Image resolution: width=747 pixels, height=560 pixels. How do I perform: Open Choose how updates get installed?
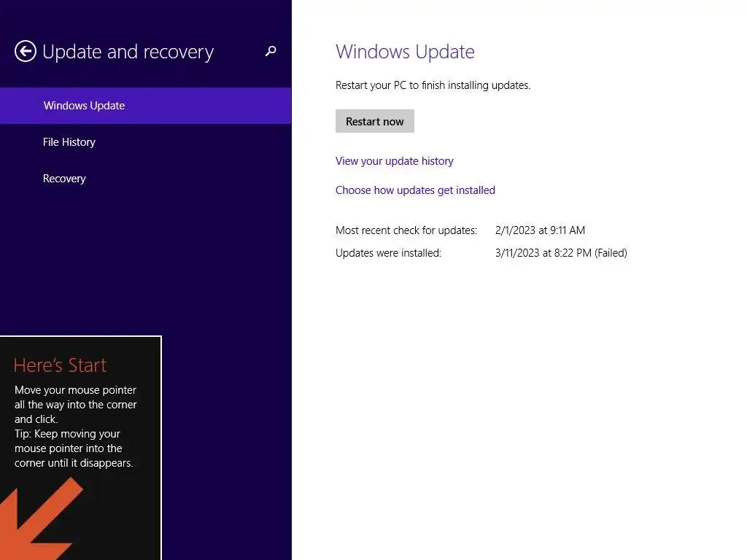[415, 190]
